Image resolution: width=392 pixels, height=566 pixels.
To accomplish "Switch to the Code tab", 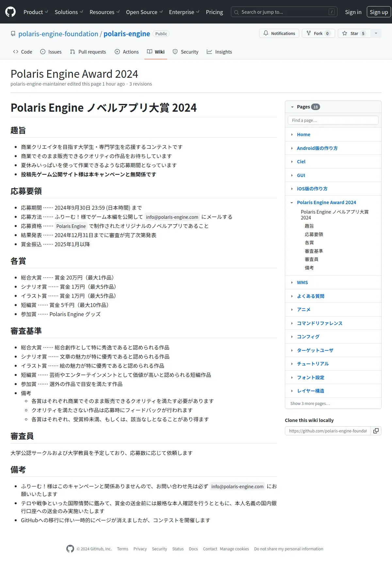I will click(23, 52).
